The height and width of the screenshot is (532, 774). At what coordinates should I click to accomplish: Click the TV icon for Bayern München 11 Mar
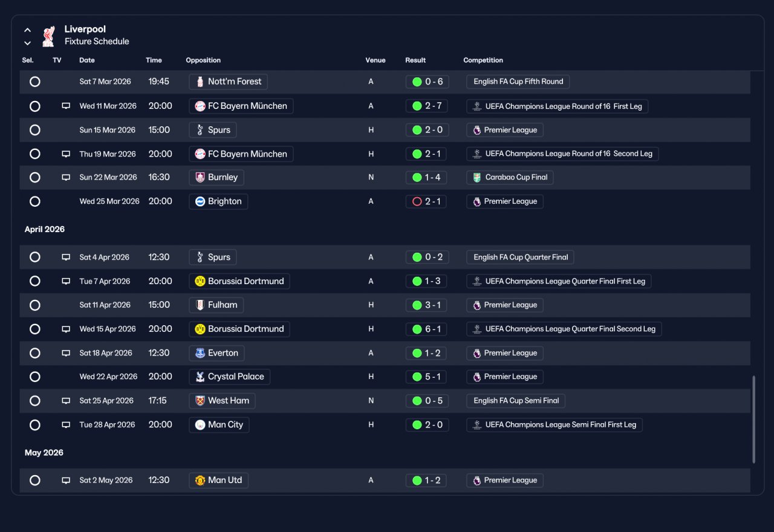(66, 106)
